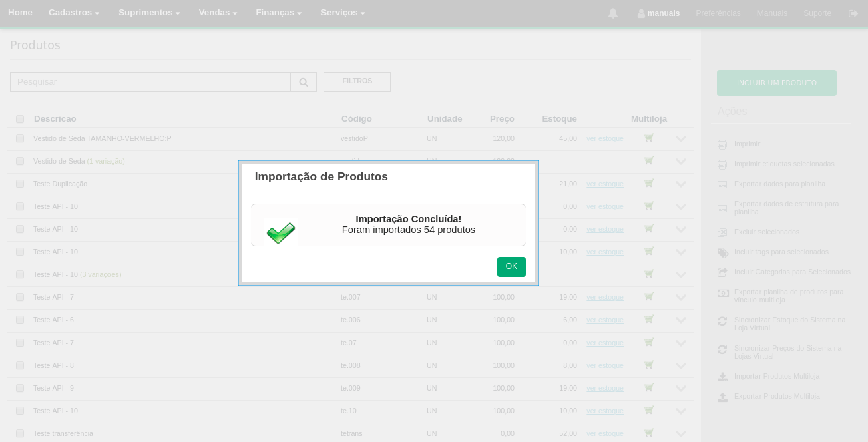
Task: Open the Finanças menu
Action: coord(278,13)
